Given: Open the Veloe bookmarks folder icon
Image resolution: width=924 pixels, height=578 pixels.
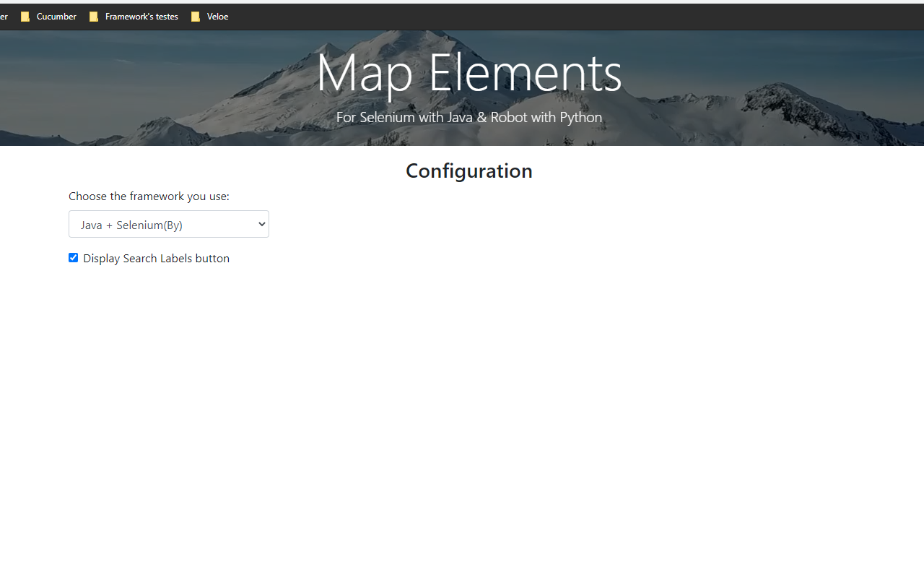Looking at the screenshot, I should (x=196, y=16).
